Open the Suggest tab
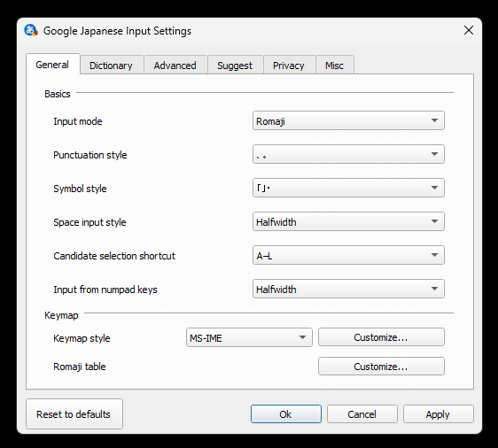Screen dimensions: 498x448 click(235, 65)
